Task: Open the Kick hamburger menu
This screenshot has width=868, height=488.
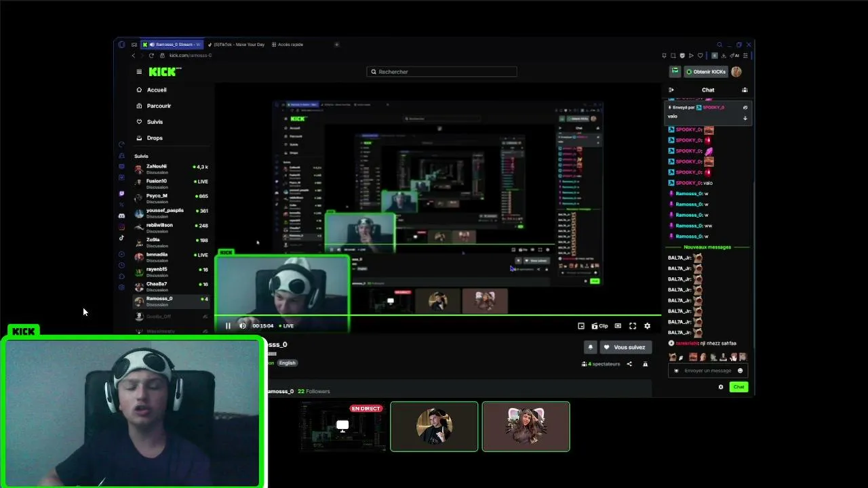Action: coord(139,72)
